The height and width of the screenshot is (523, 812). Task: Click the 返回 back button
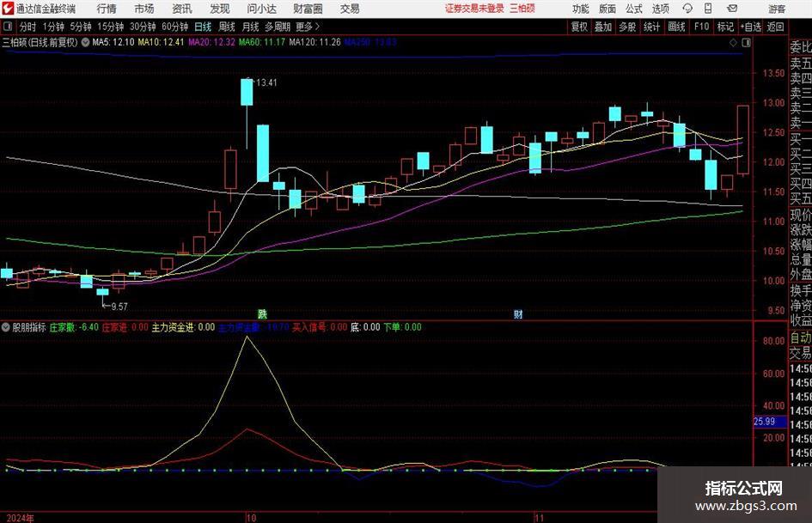[776, 27]
